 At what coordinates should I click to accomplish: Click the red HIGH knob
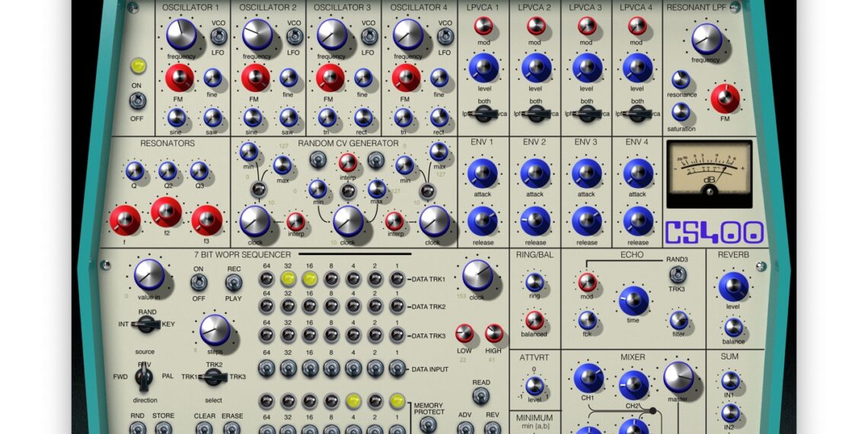494,333
